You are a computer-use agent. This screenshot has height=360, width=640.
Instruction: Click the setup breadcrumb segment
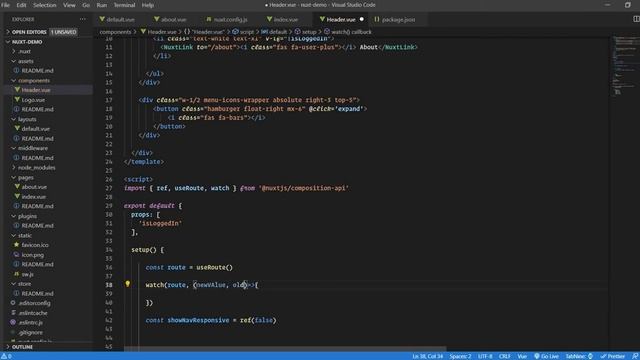click(306, 32)
